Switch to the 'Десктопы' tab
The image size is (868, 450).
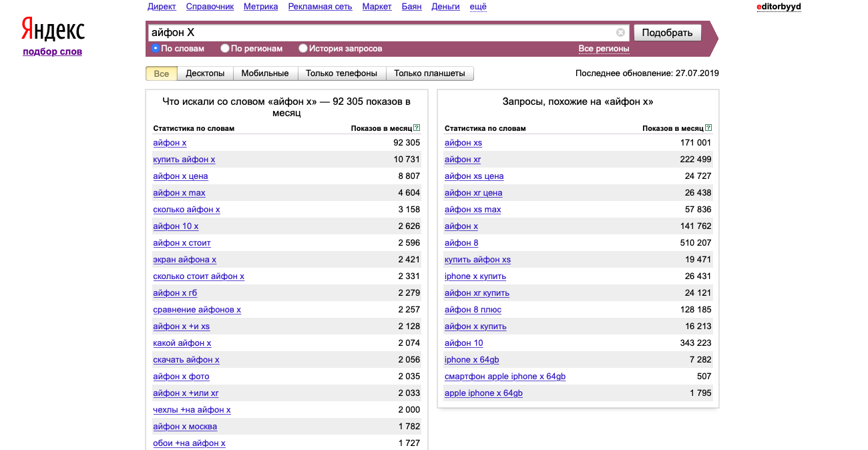tap(205, 73)
